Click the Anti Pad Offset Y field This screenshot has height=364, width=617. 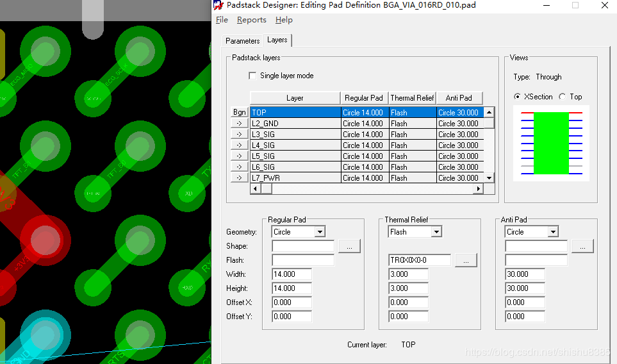click(525, 317)
